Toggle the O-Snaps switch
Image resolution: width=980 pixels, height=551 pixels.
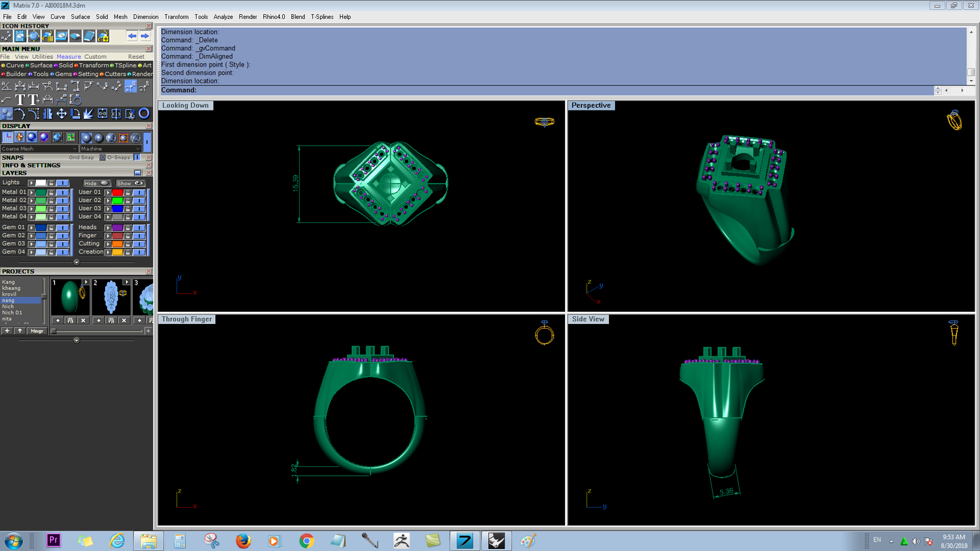click(136, 157)
